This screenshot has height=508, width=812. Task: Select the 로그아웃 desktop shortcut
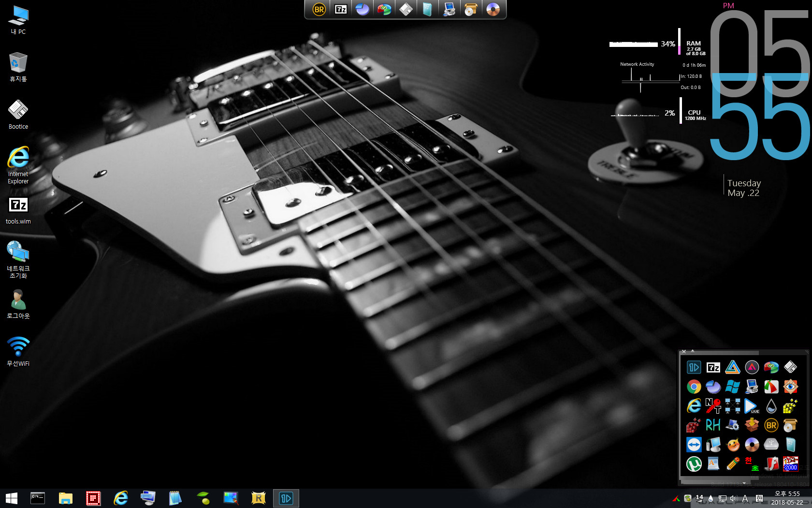pos(18,304)
